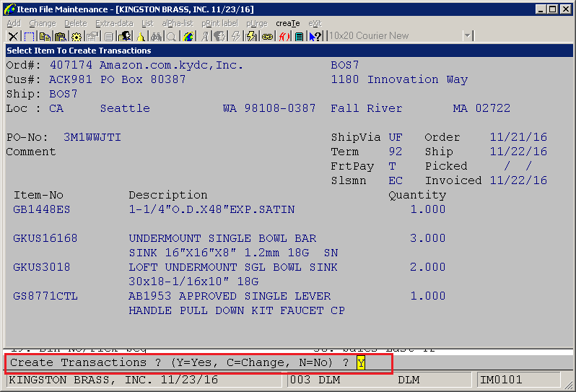This screenshot has width=576, height=392.
Task: Open the pRint label menu
Action: tap(219, 24)
